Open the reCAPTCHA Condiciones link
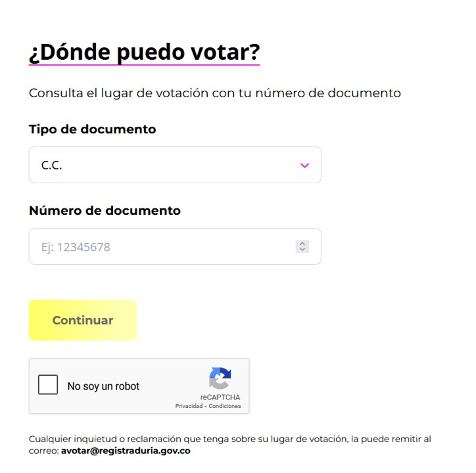Image resolution: width=476 pixels, height=473 pixels. click(225, 406)
